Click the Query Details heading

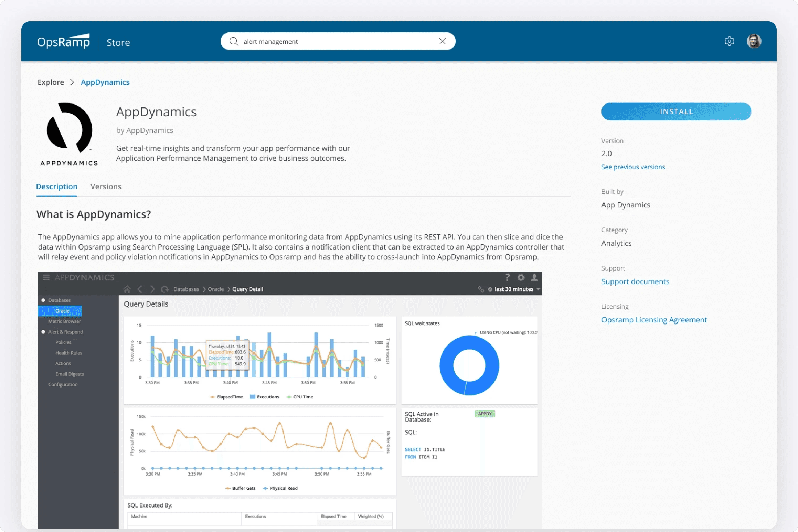(x=146, y=304)
